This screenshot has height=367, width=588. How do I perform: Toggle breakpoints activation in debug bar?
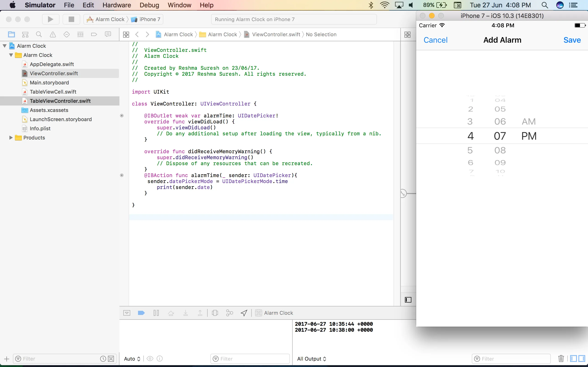(141, 313)
